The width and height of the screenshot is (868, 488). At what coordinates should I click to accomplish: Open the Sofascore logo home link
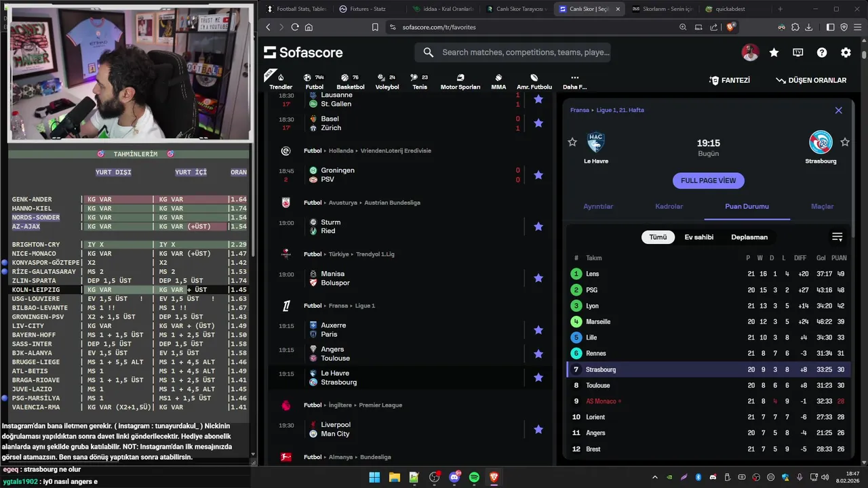tap(303, 52)
